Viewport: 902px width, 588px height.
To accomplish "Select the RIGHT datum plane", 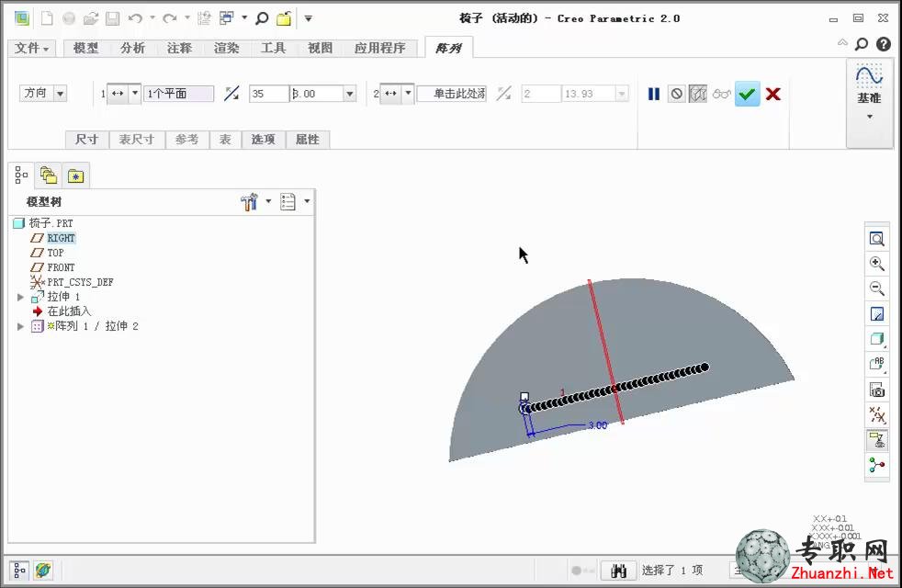I will pyautogui.click(x=61, y=238).
